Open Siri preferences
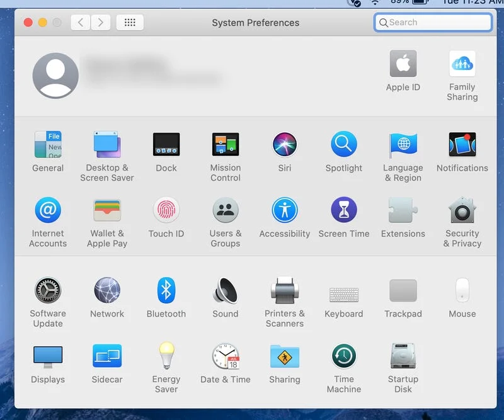Image resolution: width=504 pixels, height=420 pixels. coord(285,145)
